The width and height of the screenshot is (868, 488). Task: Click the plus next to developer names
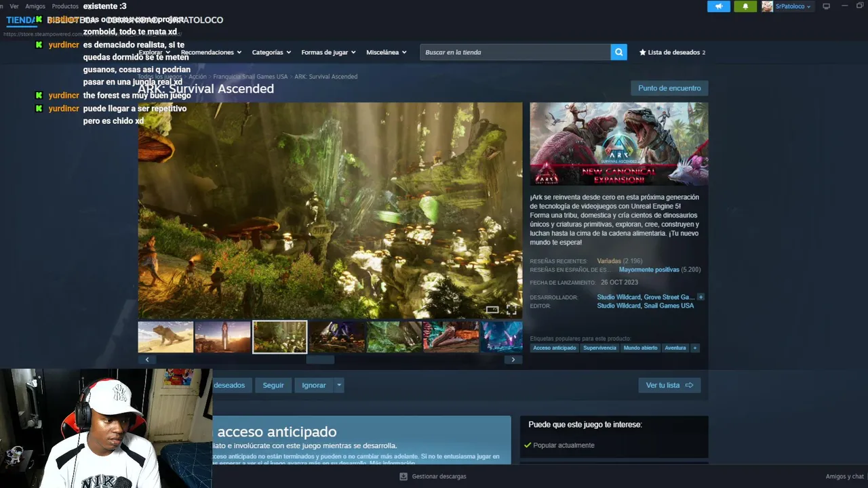(x=701, y=297)
